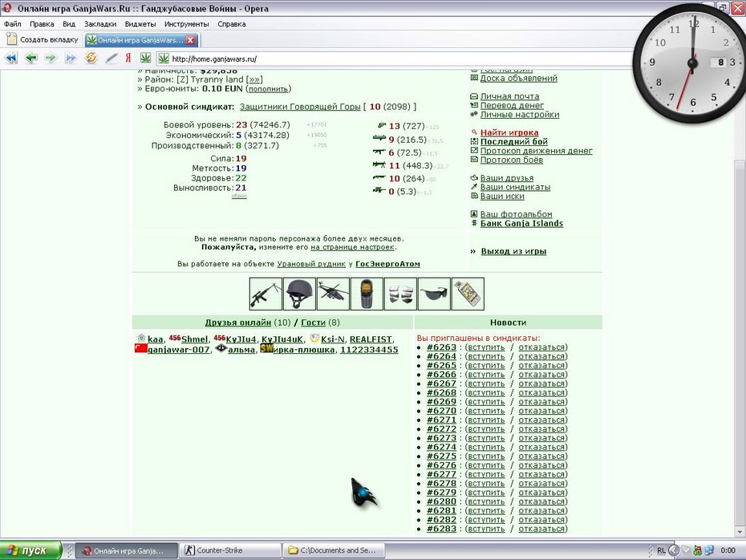The width and height of the screenshot is (746, 560).
Task: Click the body armor inventory item
Action: click(400, 294)
